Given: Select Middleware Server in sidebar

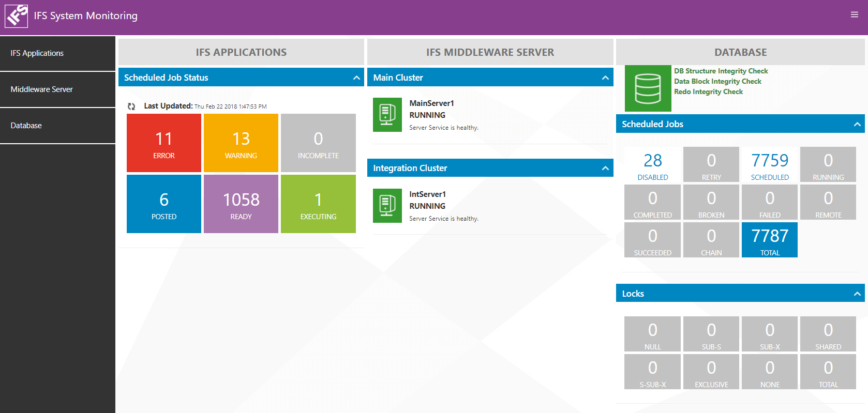Looking at the screenshot, I should [x=57, y=89].
